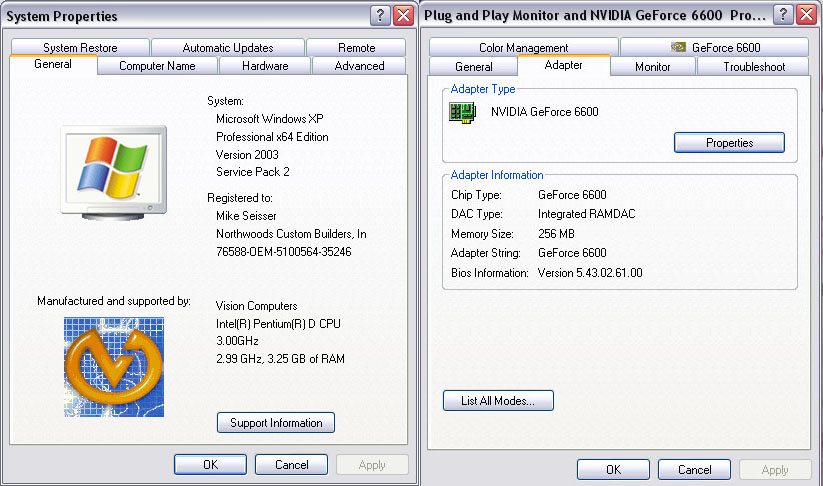Open adapter Properties button
Image resolution: width=823 pixels, height=486 pixels.
(x=730, y=143)
